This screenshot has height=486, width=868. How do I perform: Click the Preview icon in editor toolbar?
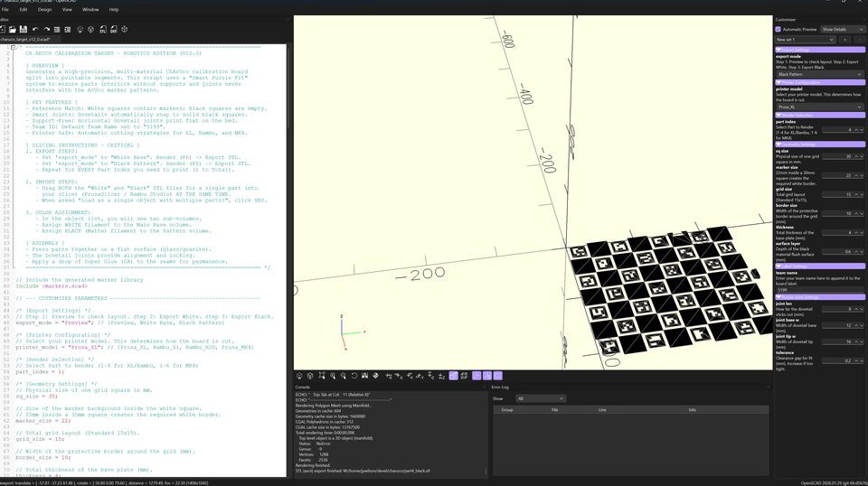click(x=80, y=29)
